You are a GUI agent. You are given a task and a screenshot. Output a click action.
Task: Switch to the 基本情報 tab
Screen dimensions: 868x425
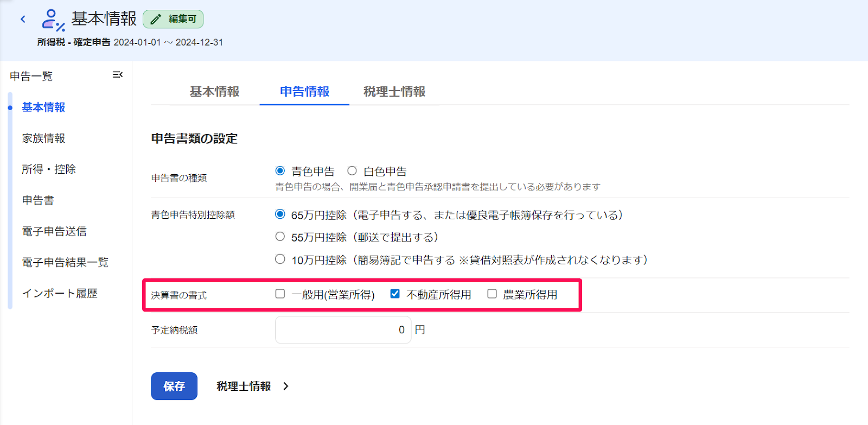(214, 92)
